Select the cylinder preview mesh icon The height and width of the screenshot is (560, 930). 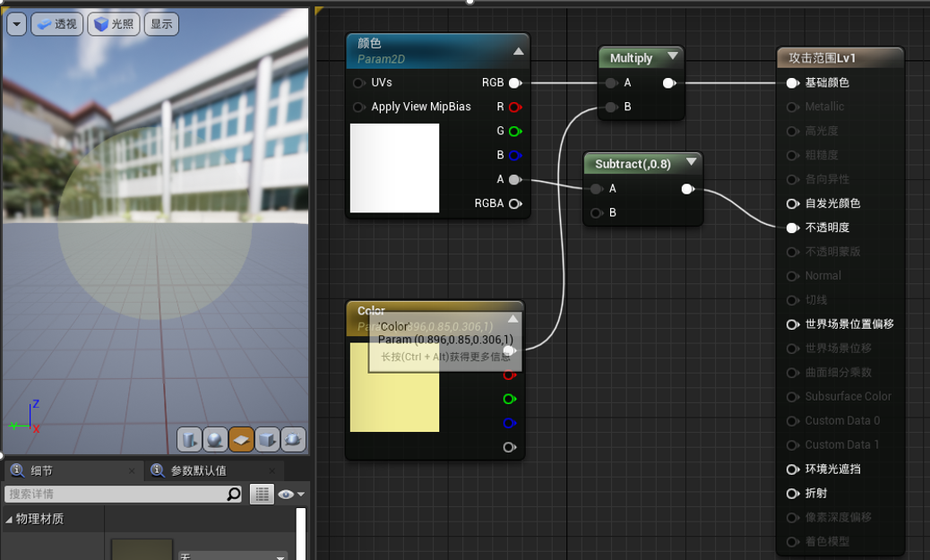[189, 439]
